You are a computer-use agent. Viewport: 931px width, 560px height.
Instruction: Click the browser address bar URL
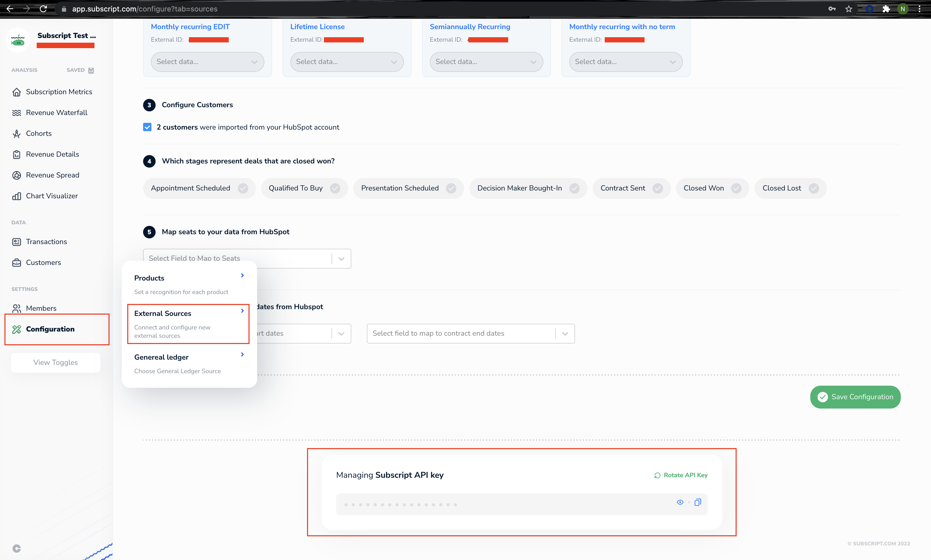click(144, 9)
